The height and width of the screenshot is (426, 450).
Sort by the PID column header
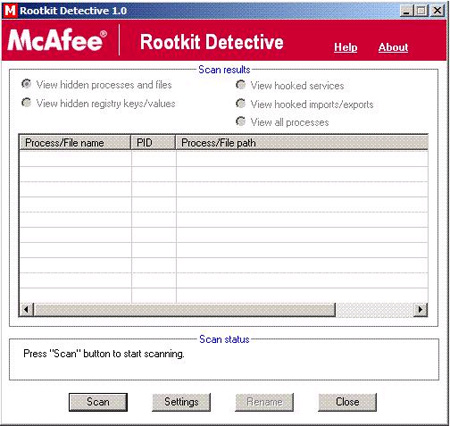153,143
